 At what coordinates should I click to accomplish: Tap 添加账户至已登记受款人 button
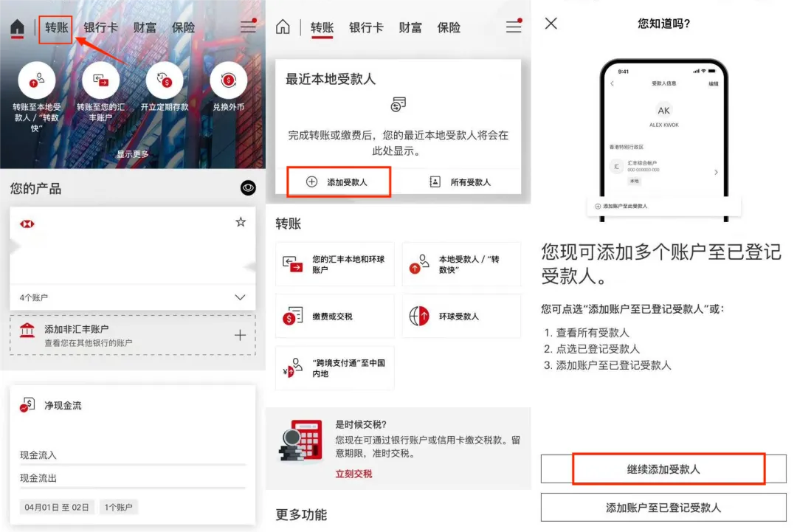point(663,507)
